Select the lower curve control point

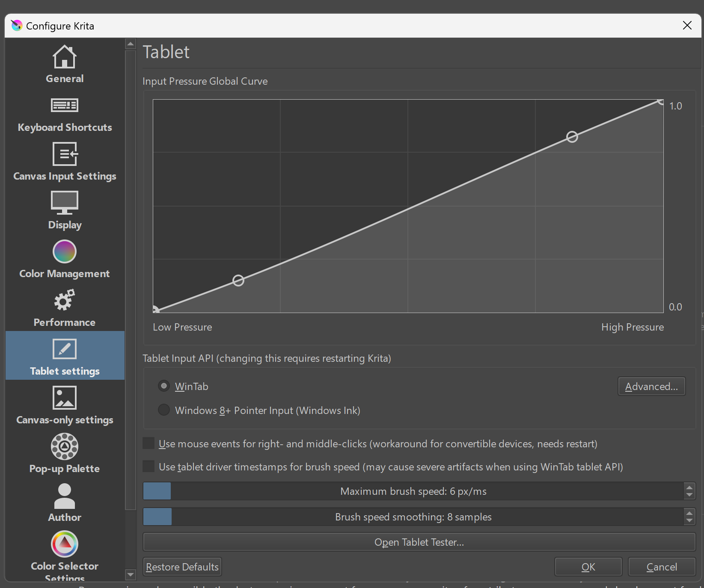pyautogui.click(x=238, y=280)
